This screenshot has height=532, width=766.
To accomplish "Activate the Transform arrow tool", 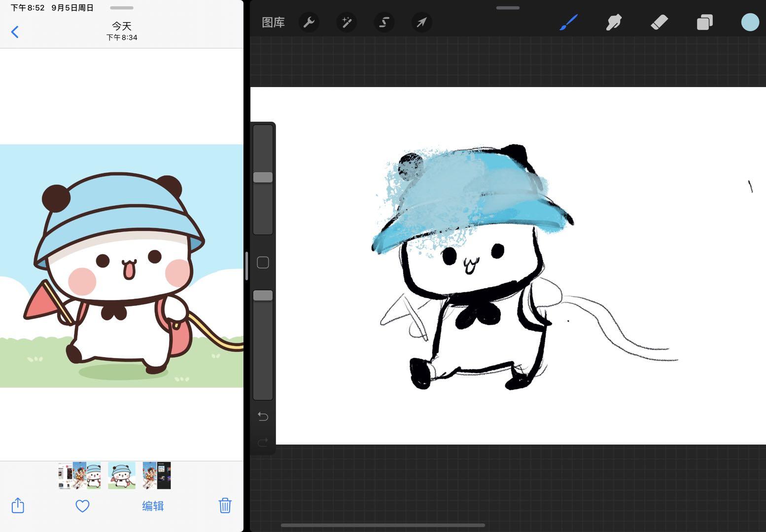I will click(x=421, y=23).
